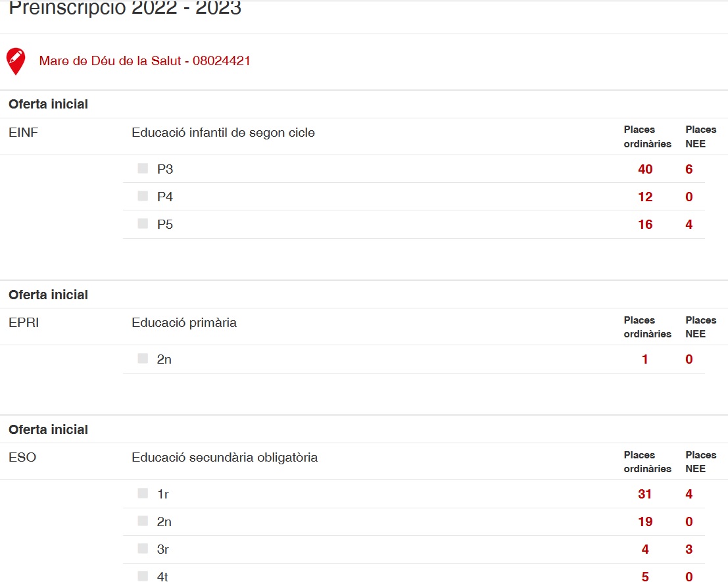Image resolution: width=728 pixels, height=582 pixels.
Task: Select the 2n checkbox under Educació primària
Action: 143,358
